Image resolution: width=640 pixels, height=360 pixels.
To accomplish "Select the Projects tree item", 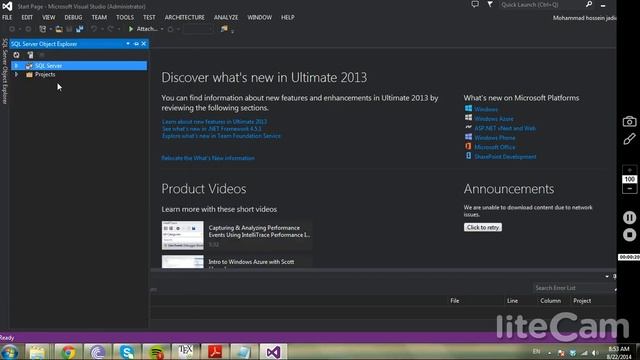I will 45,75.
